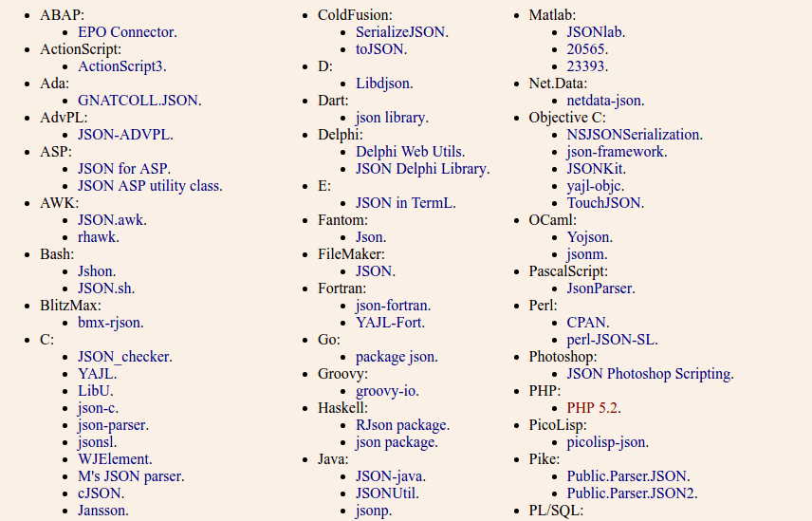Click the cJSON link

(x=100, y=493)
